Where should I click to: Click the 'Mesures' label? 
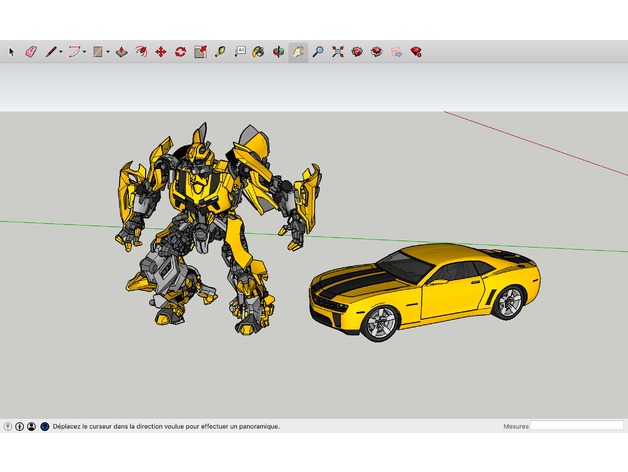(x=516, y=426)
